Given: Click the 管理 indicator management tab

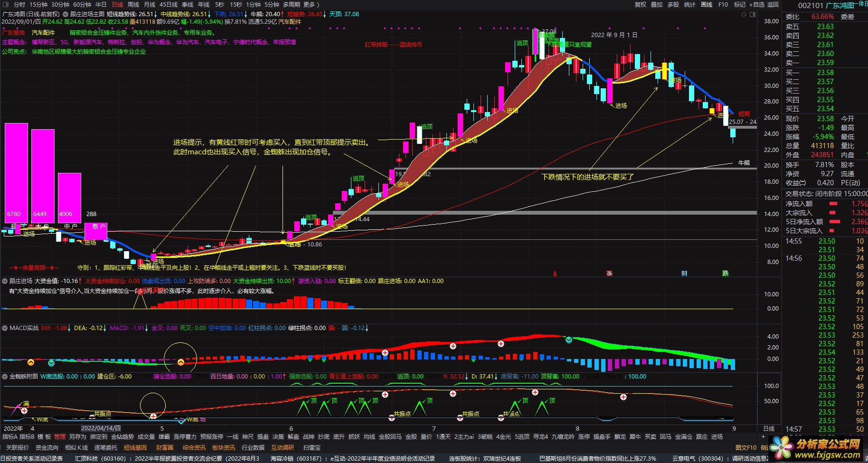Looking at the screenshot, I should [60, 436].
